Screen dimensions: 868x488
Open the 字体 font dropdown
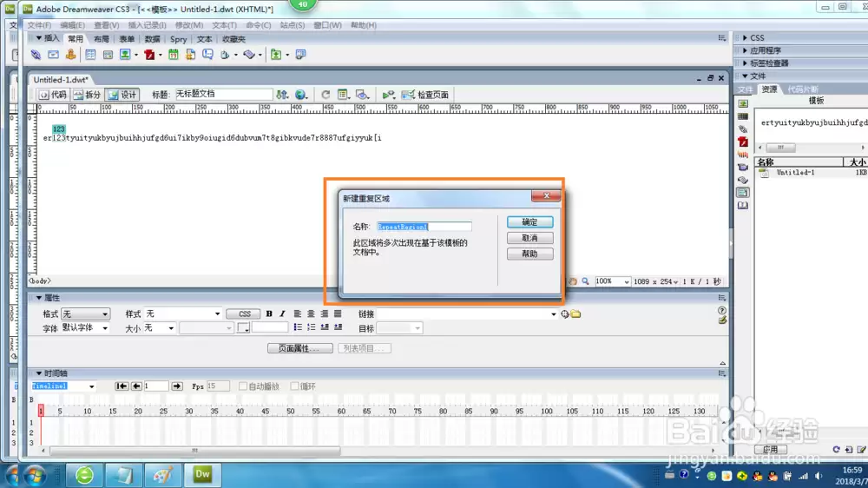85,328
